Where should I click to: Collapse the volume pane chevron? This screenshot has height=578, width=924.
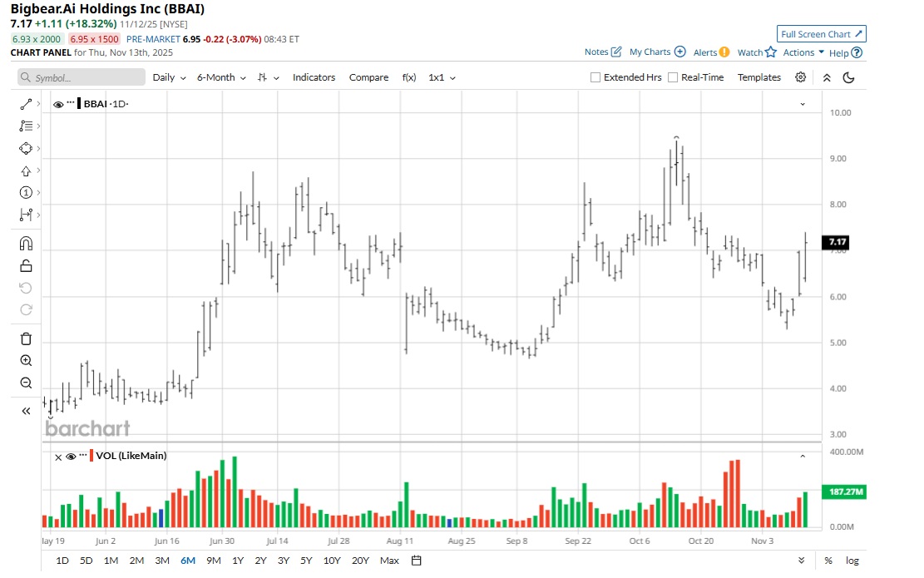(802, 456)
